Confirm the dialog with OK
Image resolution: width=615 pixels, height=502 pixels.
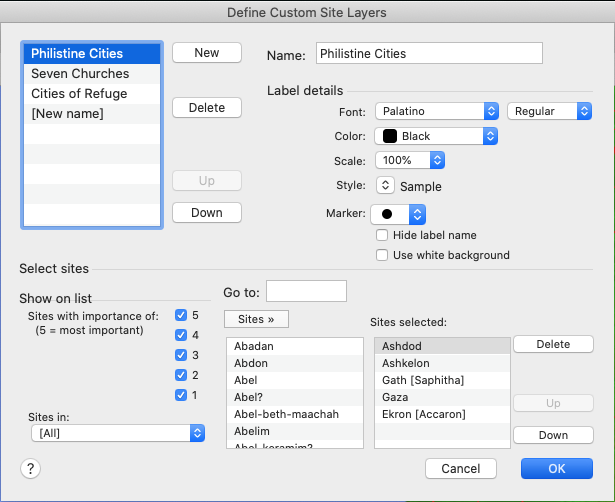(556, 468)
